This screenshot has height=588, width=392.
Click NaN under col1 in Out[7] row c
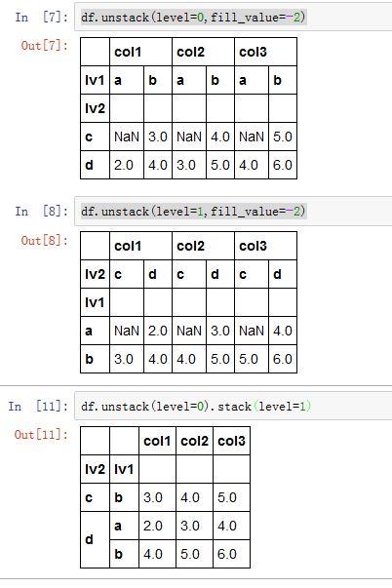click(127, 137)
